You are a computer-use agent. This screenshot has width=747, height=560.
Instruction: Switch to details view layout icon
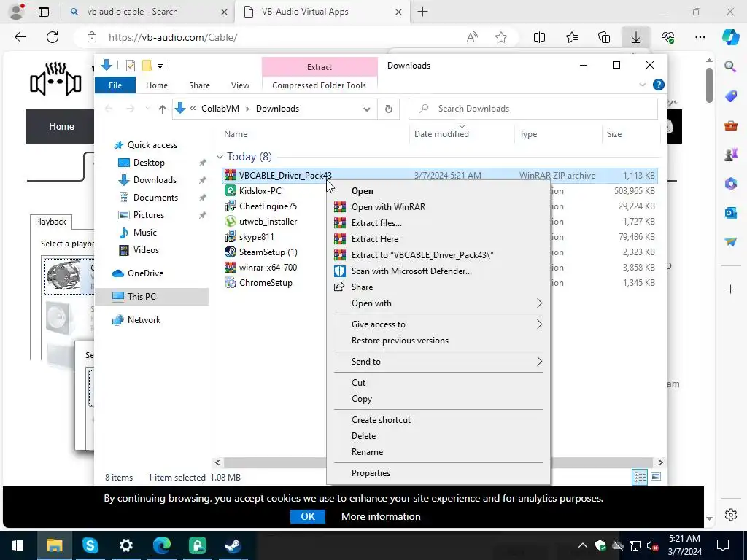[640, 477]
